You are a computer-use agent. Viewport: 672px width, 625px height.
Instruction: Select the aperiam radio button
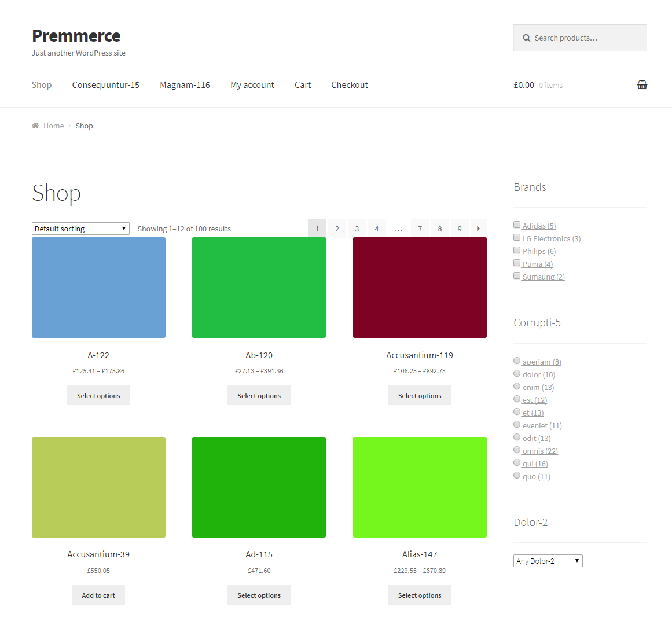517,361
